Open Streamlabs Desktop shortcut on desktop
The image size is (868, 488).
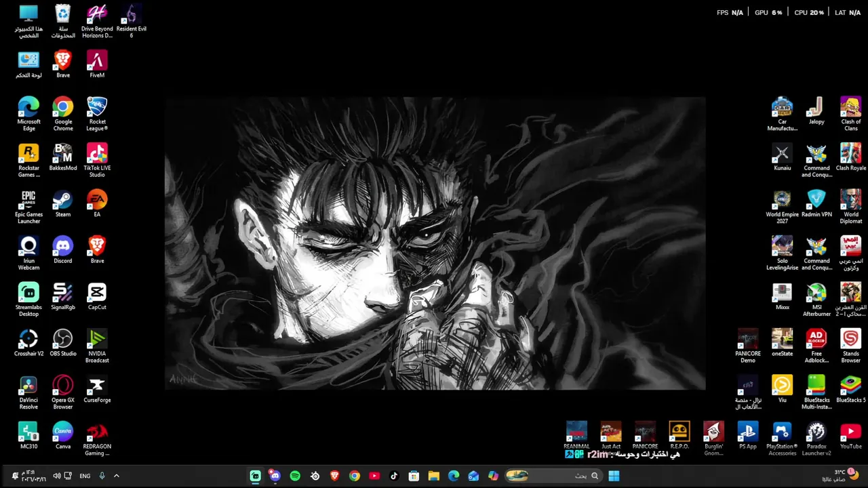(x=28, y=300)
